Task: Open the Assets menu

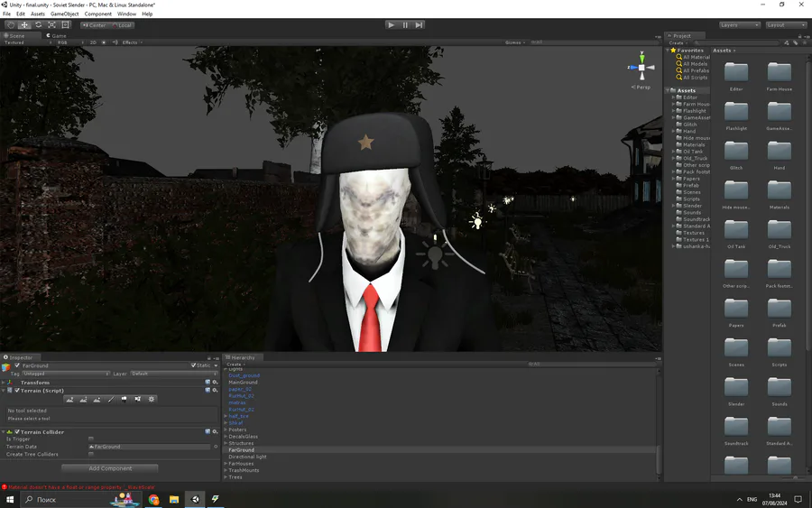Action: point(38,14)
